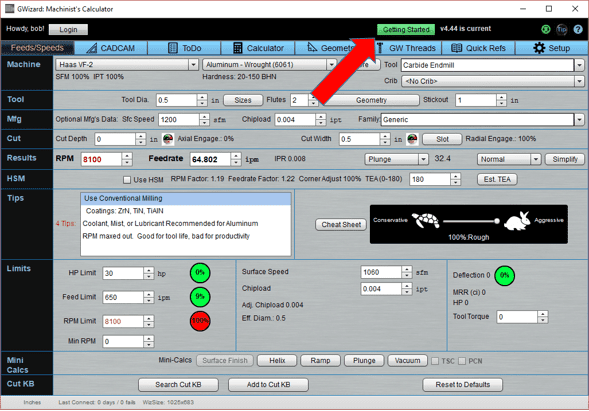This screenshot has width=589, height=411.
Task: Adjust Sfc Speed stepper arrows
Action: point(204,119)
